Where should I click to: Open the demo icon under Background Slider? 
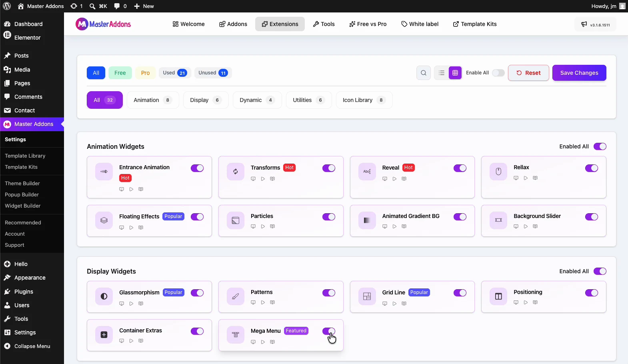[x=516, y=226]
